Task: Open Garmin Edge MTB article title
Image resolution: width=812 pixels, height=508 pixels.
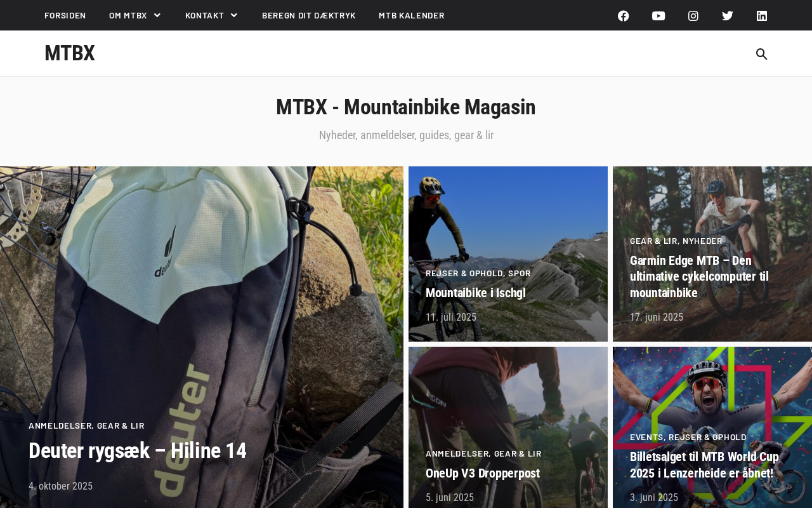Action: (699, 277)
